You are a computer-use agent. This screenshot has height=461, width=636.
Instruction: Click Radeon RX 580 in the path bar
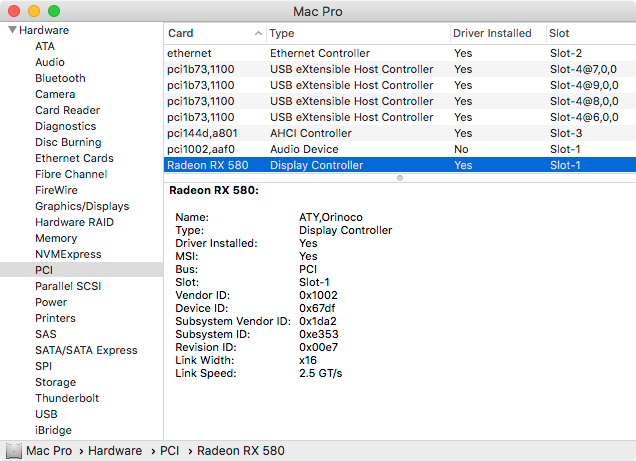(x=241, y=451)
